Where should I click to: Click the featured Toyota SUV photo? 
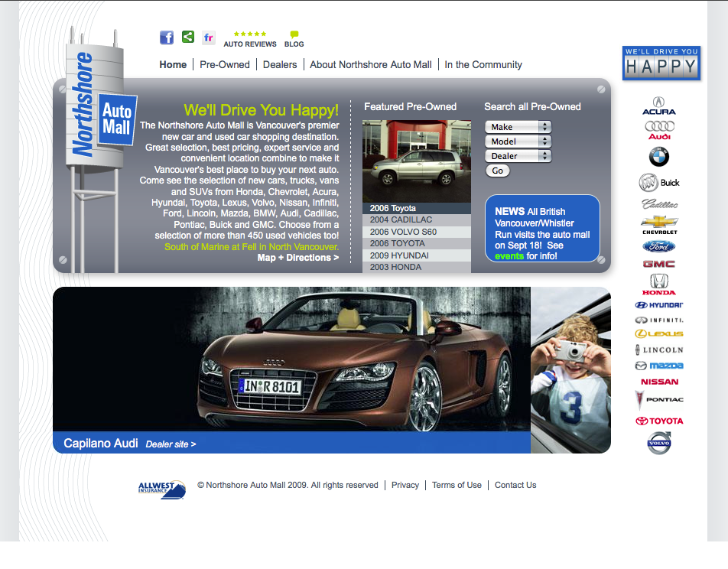tap(417, 161)
